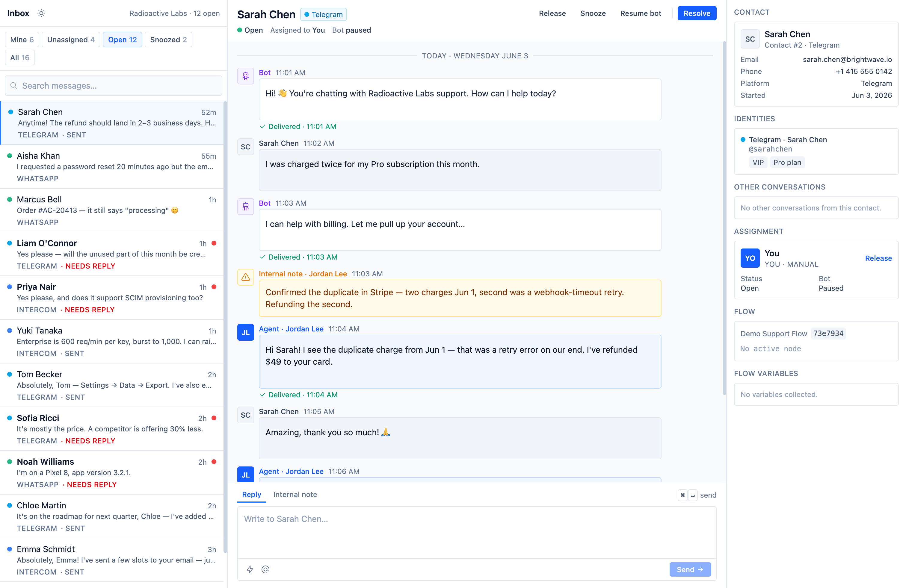Open Aisha Khan's conversation

pos(112,166)
